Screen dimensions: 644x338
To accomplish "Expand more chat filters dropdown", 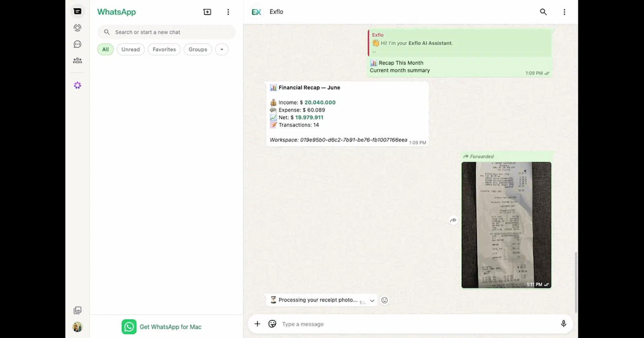I will point(222,49).
